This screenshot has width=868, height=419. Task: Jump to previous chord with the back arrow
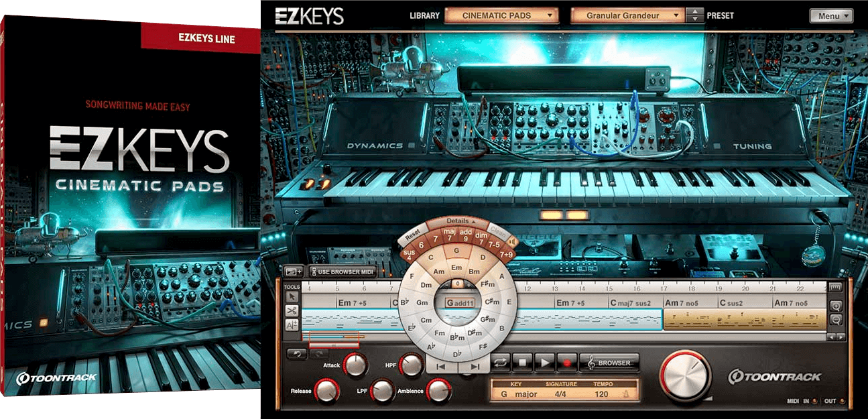point(442,367)
